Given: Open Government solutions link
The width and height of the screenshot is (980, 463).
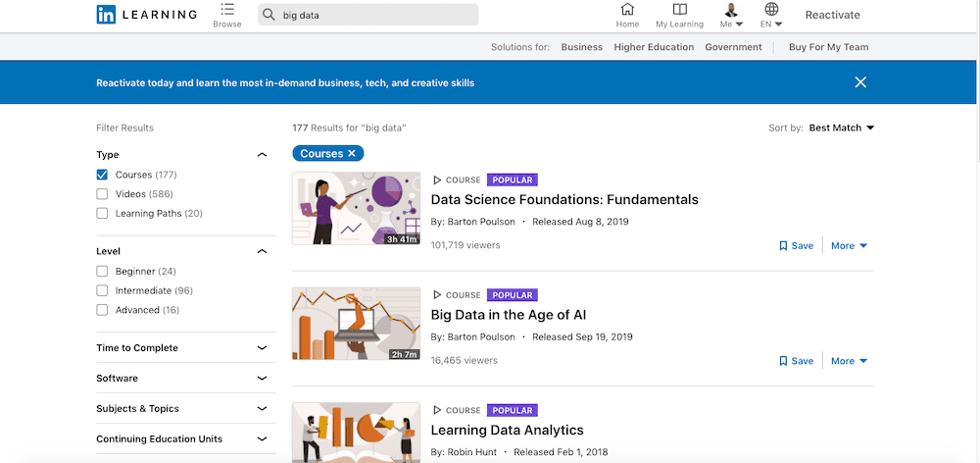Looking at the screenshot, I should click(x=734, y=47).
